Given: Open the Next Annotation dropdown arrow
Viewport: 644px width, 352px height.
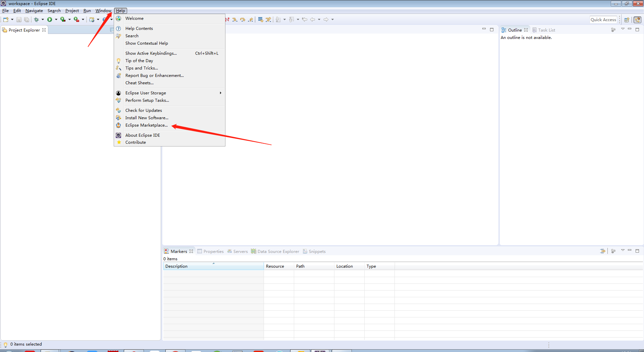Looking at the screenshot, I should pos(284,19).
